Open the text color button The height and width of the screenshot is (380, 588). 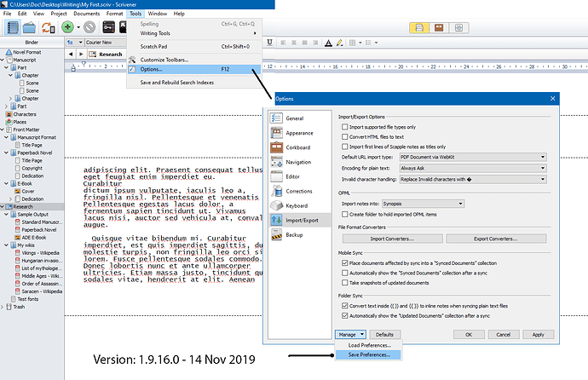tap(328, 43)
